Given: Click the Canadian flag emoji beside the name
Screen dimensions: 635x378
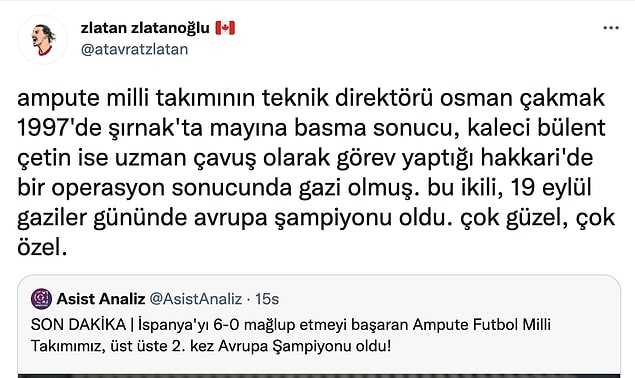Looking at the screenshot, I should pyautogui.click(x=225, y=28).
